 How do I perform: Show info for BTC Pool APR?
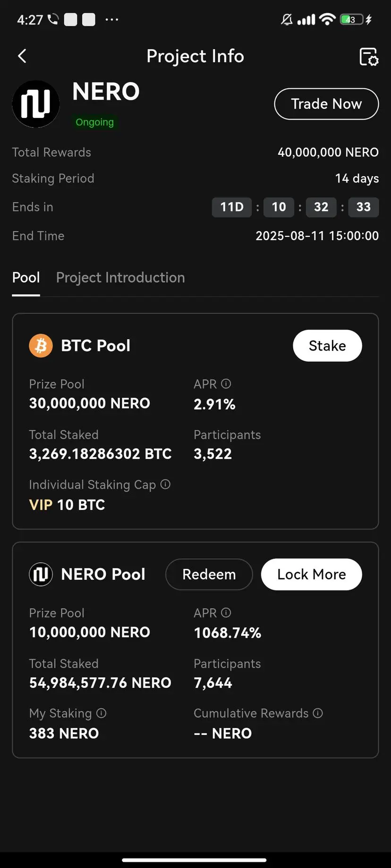[x=226, y=384]
